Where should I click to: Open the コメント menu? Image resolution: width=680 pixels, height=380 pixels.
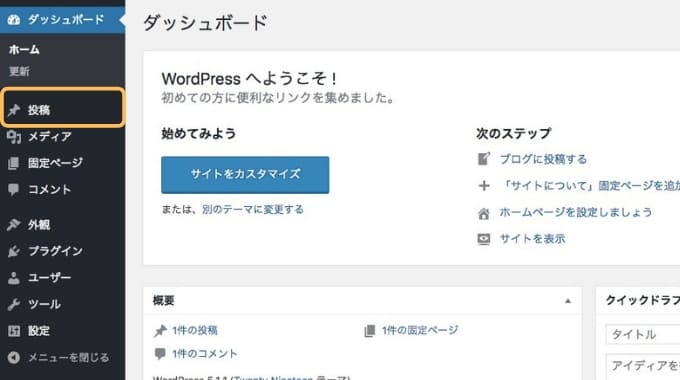(x=62, y=190)
